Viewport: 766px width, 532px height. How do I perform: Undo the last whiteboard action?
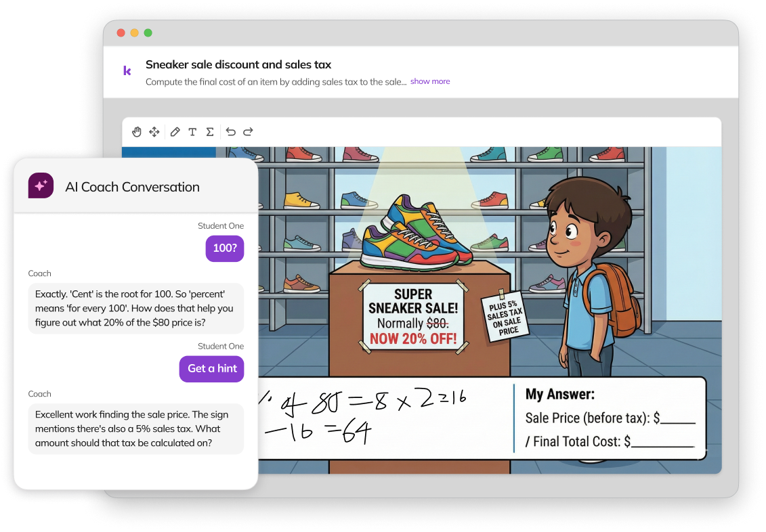pos(230,132)
